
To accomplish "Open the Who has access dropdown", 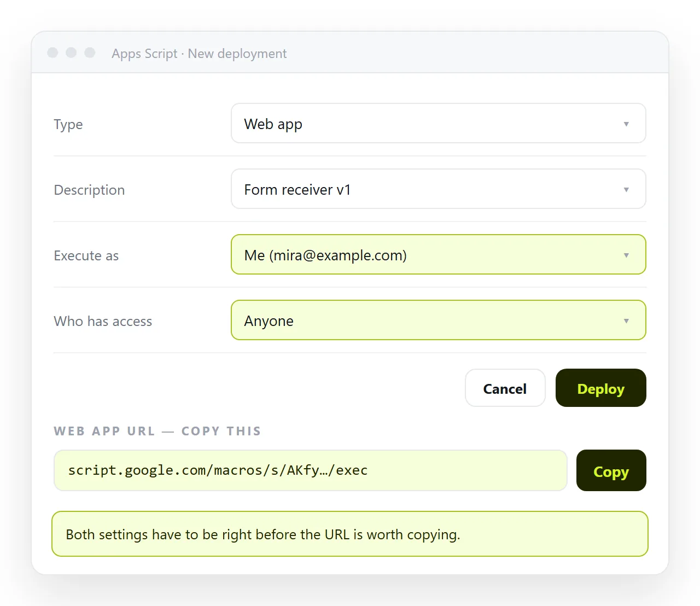I will (x=439, y=320).
